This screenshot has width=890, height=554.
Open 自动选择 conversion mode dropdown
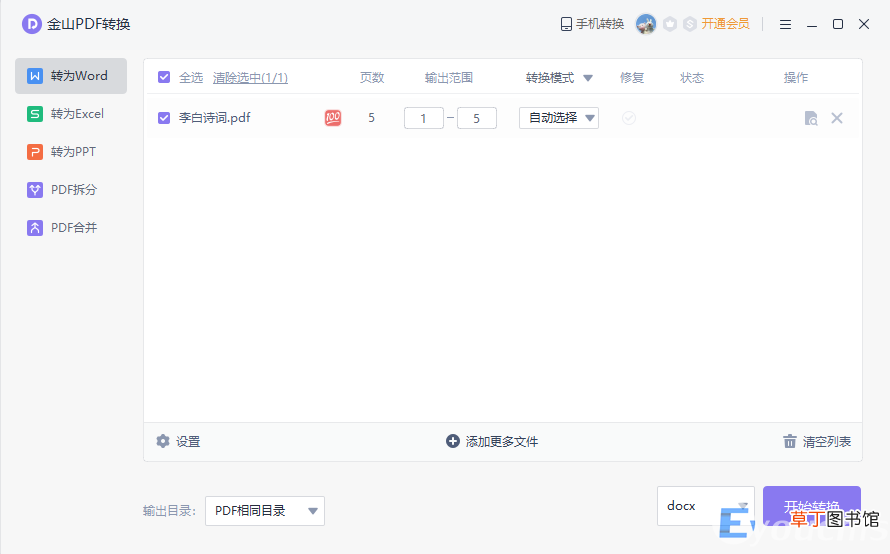coord(559,118)
